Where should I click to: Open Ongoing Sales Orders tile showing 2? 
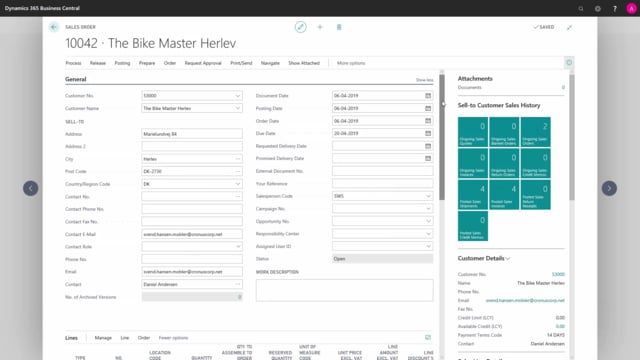[536, 132]
